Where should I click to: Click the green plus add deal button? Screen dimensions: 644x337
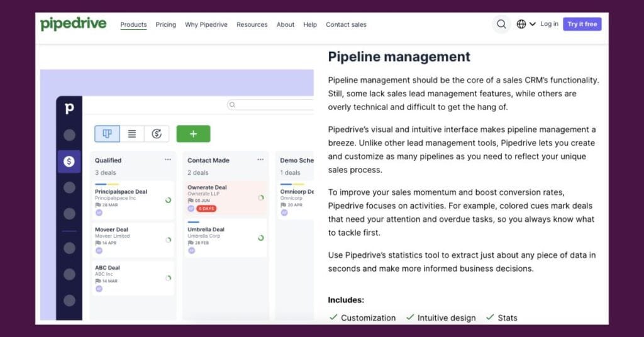point(194,134)
